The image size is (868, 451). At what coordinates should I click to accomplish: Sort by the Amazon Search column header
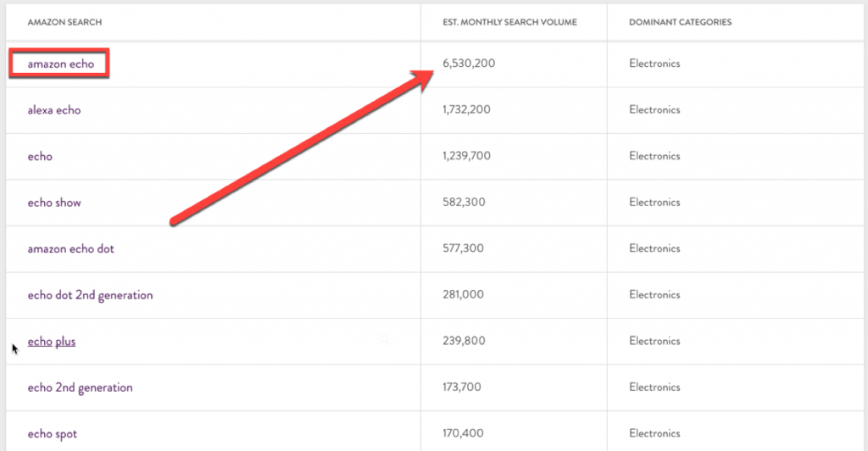pos(64,22)
